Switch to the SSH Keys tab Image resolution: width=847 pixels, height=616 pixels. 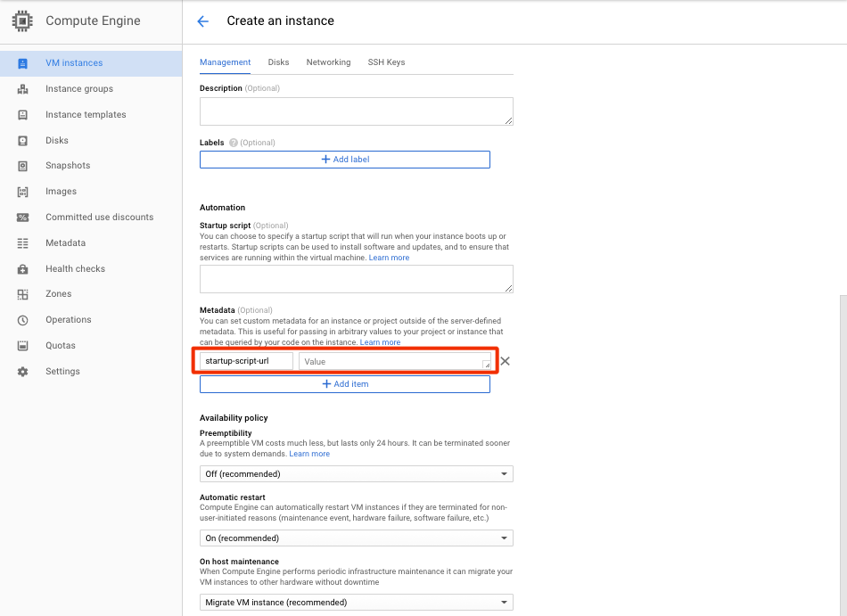coord(386,62)
